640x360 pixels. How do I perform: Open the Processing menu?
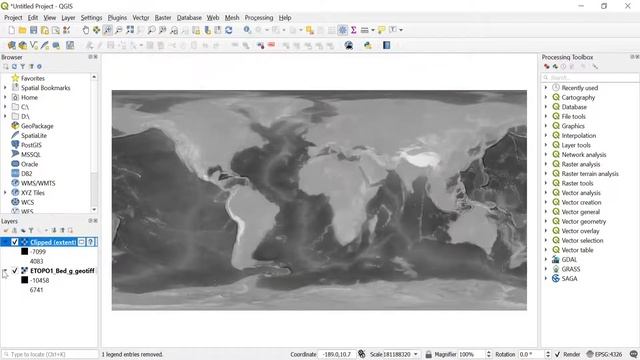coord(259,18)
